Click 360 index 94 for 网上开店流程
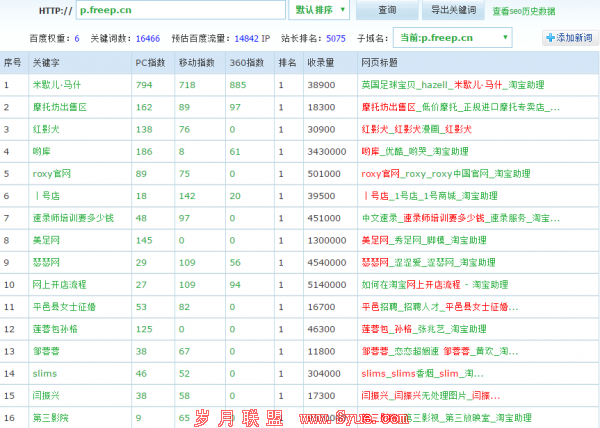The image size is (600, 428). 235,285
